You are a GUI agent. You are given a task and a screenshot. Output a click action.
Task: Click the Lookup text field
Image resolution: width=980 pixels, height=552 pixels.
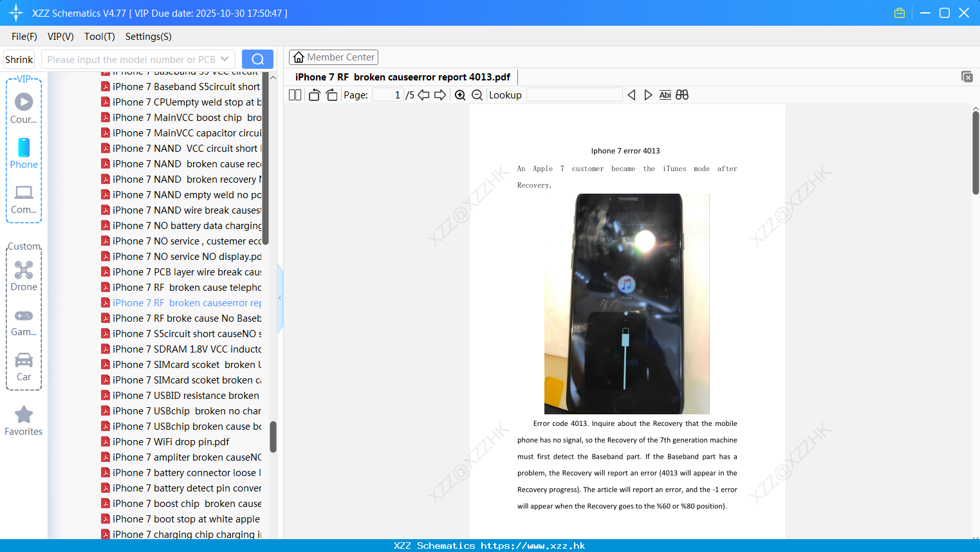coord(574,95)
